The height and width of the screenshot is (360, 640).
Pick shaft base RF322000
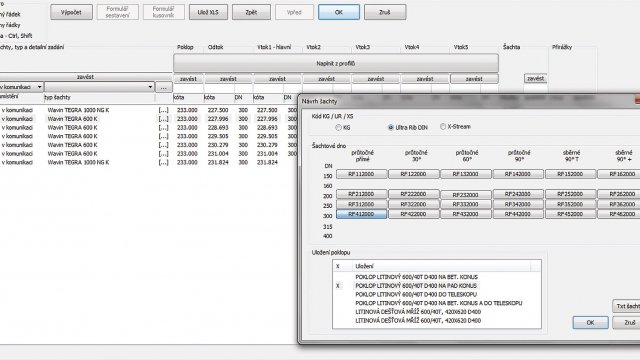413,204
